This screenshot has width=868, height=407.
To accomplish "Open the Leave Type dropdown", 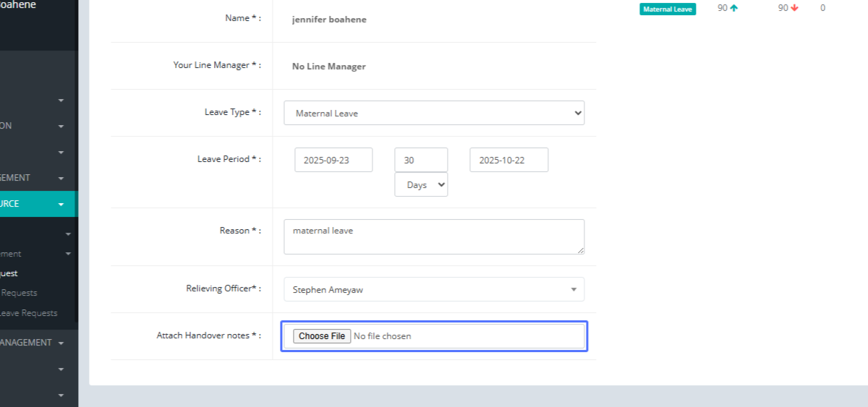I will point(433,113).
